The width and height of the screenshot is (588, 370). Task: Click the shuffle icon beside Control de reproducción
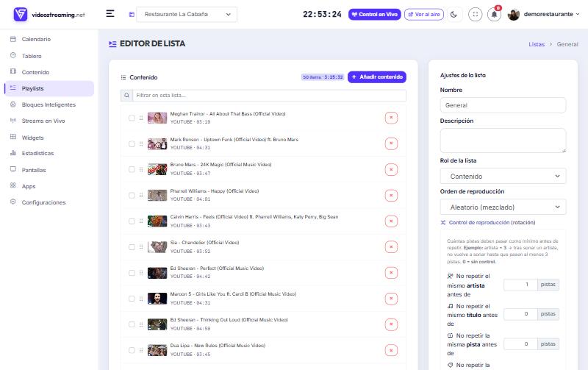click(x=443, y=223)
